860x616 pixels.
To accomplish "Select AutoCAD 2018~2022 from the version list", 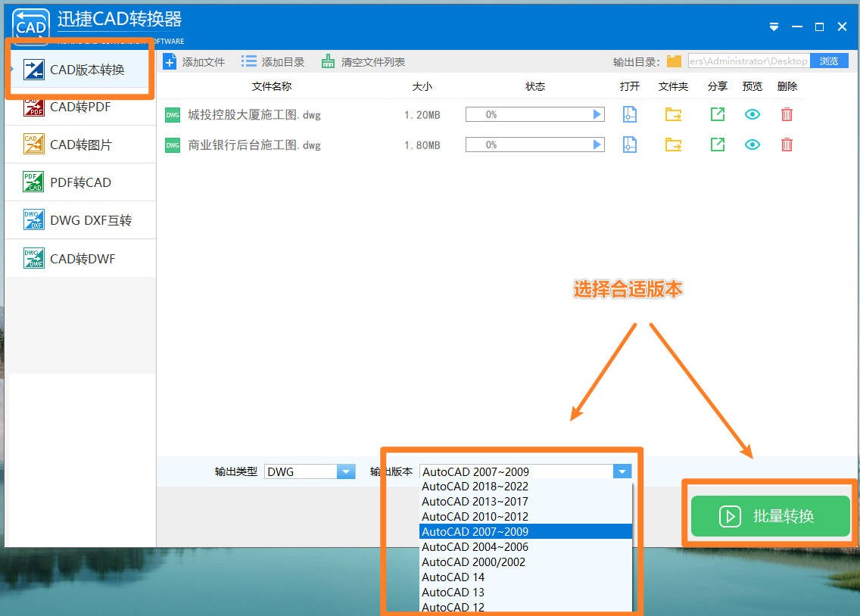I will tap(475, 487).
